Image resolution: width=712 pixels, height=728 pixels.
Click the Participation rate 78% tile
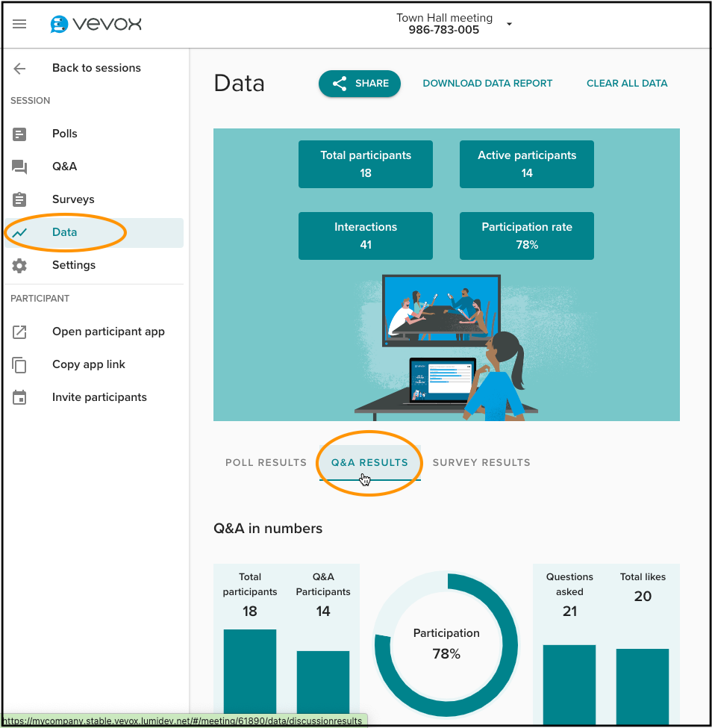click(x=527, y=236)
